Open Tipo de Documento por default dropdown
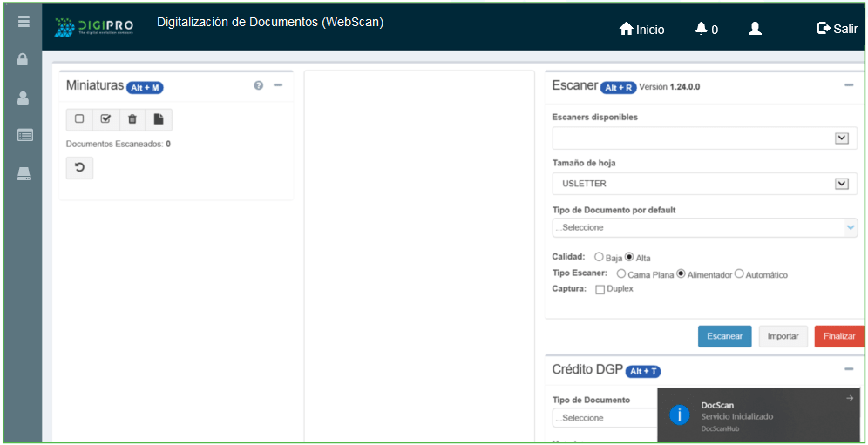 704,227
